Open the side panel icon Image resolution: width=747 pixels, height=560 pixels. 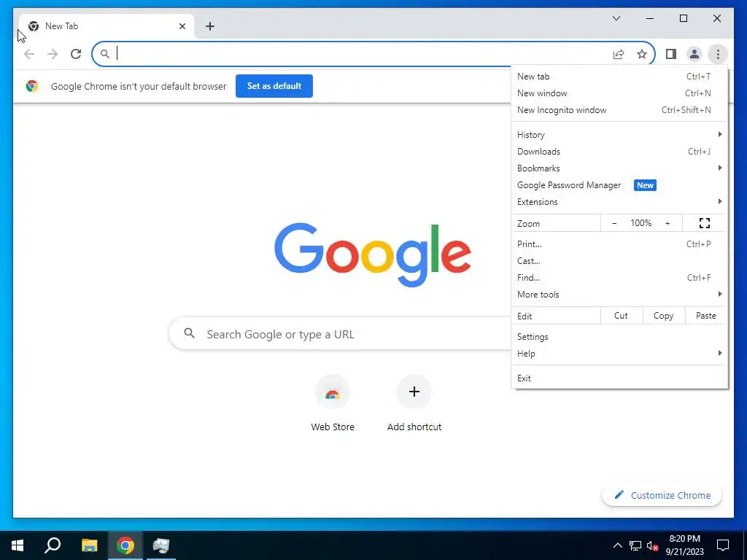(671, 54)
